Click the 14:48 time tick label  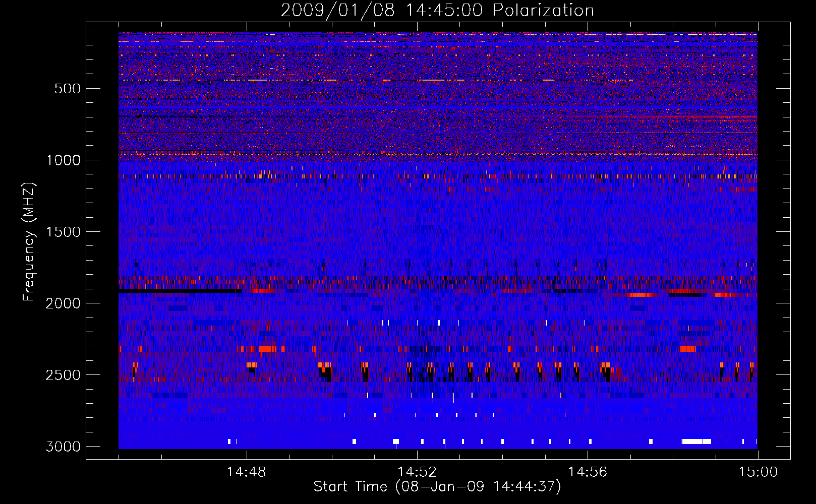[x=246, y=472]
